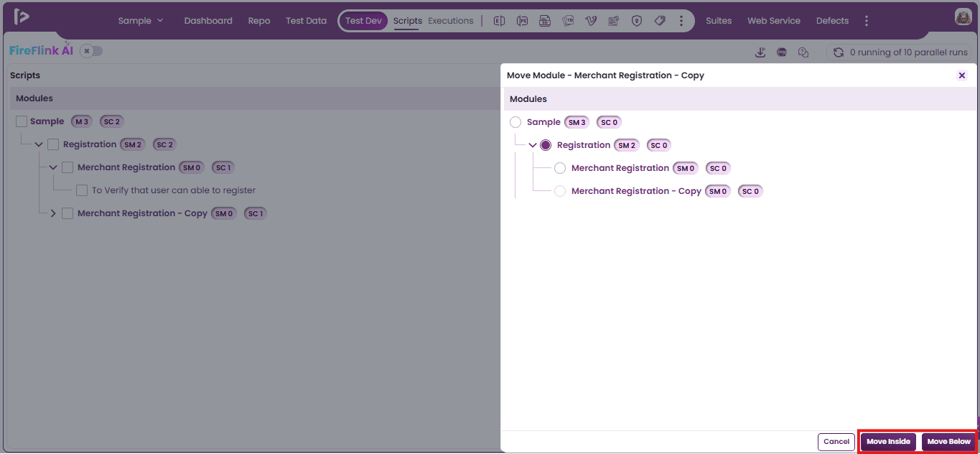Image resolution: width=980 pixels, height=454 pixels.
Task: Collapse the Registration node in Move Module dialog
Action: pos(533,145)
